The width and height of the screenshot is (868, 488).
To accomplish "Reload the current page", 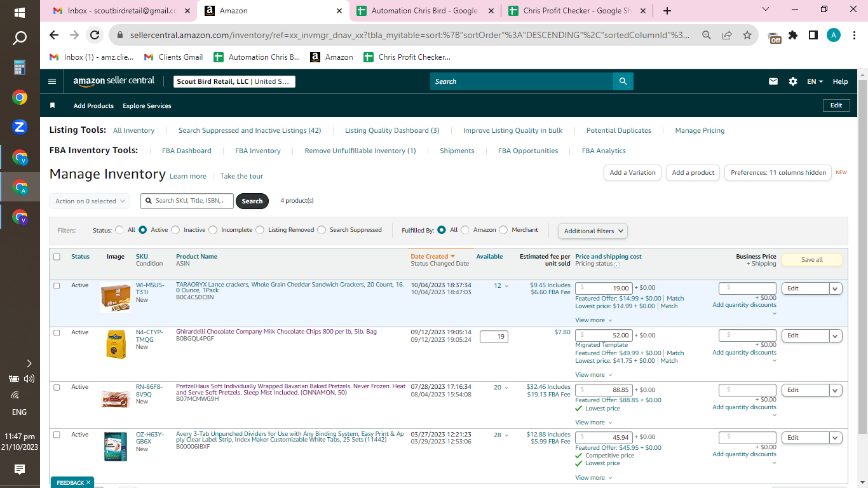I will pyautogui.click(x=95, y=36).
